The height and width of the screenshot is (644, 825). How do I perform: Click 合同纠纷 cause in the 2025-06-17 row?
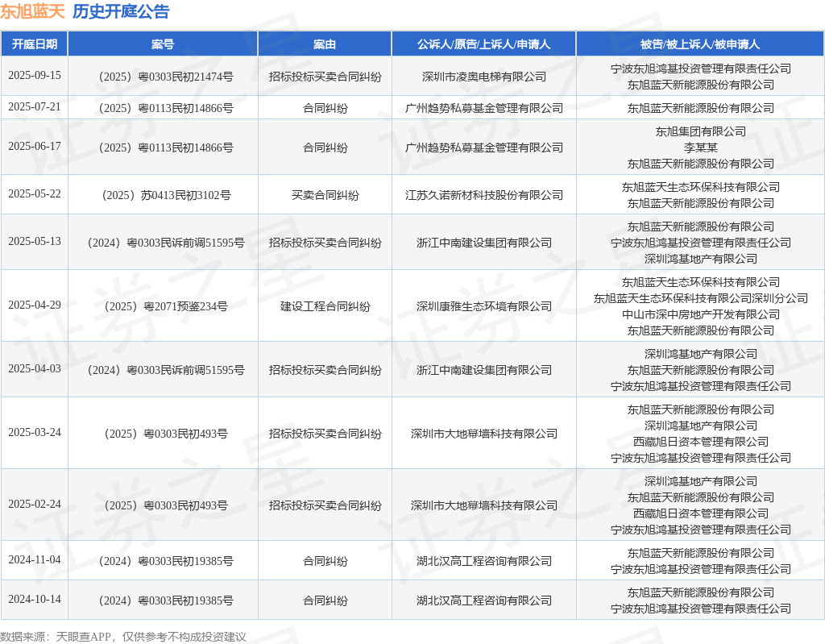click(325, 148)
